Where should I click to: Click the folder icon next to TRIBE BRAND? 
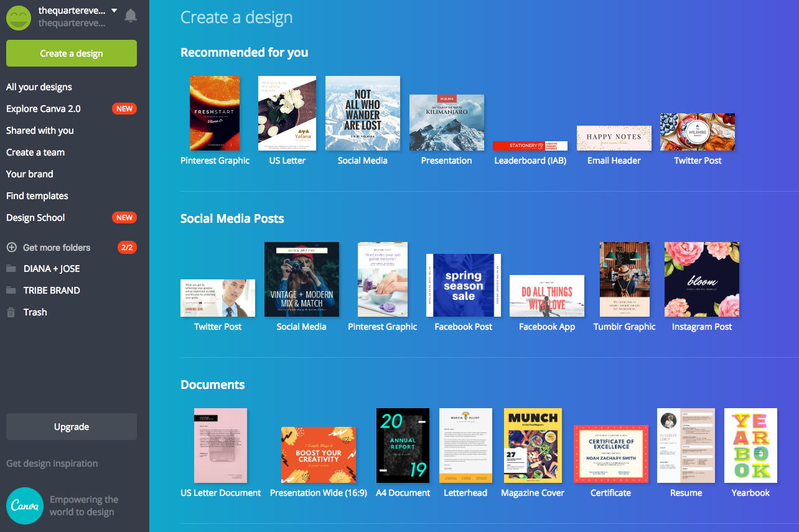tap(11, 290)
